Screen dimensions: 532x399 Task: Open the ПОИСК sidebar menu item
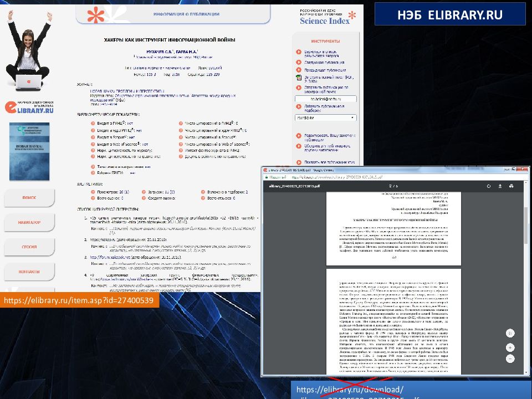point(29,197)
